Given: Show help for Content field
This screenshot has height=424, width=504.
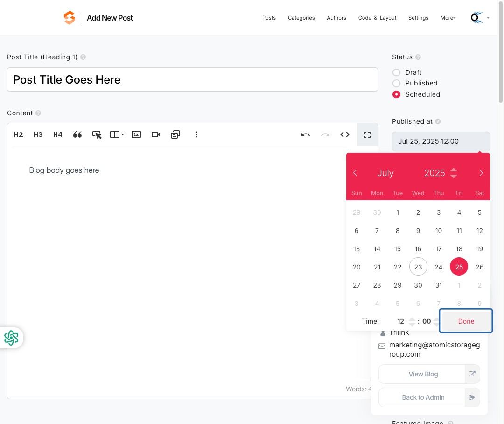Looking at the screenshot, I should pyautogui.click(x=38, y=113).
